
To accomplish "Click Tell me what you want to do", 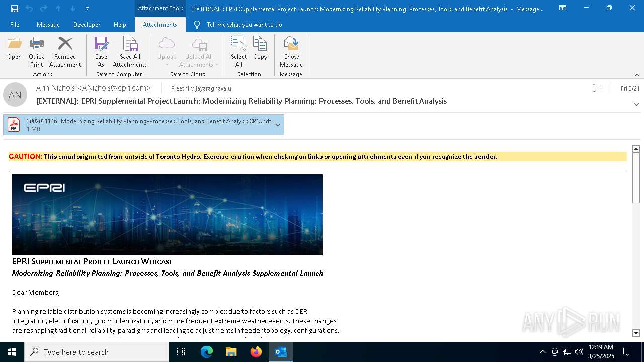I will tap(244, 25).
